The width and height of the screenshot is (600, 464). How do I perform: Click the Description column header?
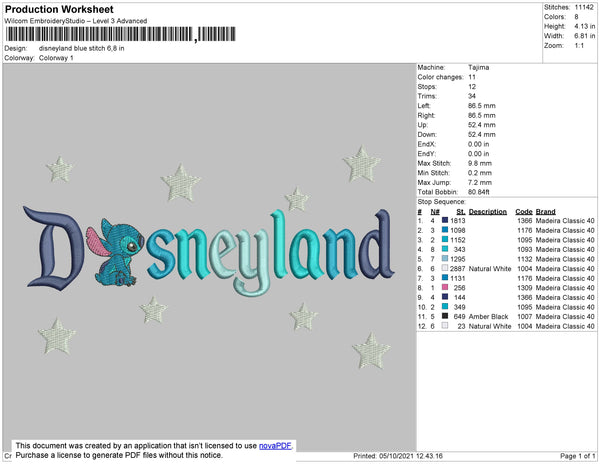pyautogui.click(x=488, y=212)
